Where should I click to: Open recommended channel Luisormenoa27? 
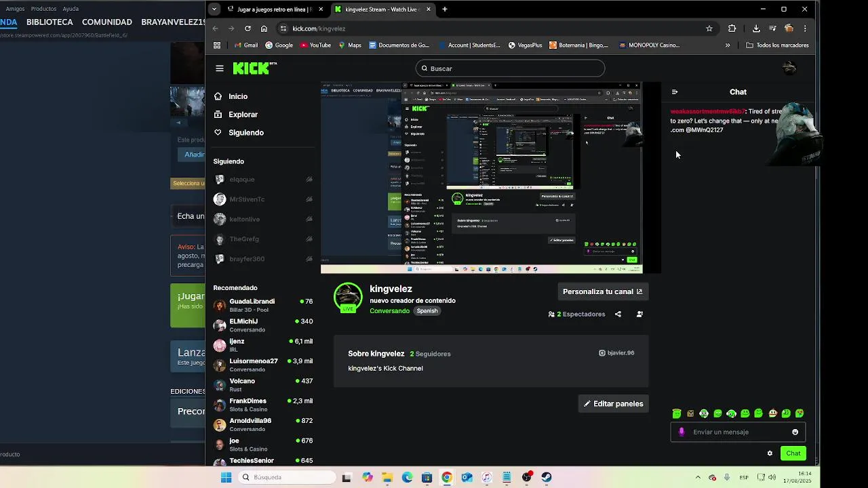pyautogui.click(x=262, y=365)
